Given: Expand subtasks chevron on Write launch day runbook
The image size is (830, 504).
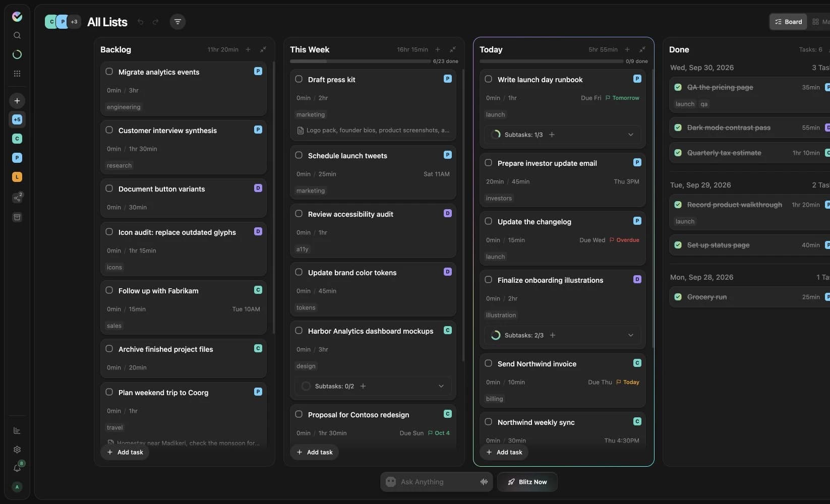Looking at the screenshot, I should point(631,135).
